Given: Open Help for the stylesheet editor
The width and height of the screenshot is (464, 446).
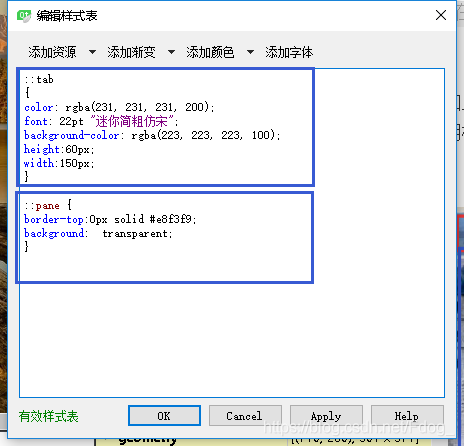Looking at the screenshot, I should pos(407,416).
